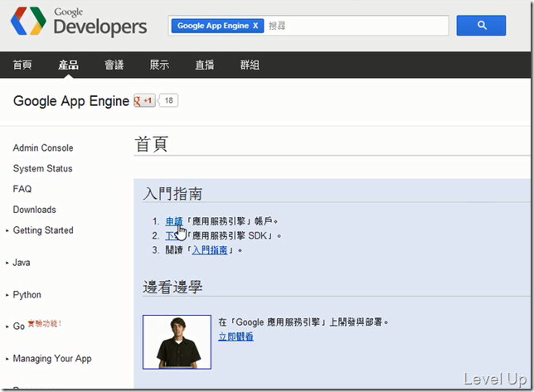534x392 pixels.
Task: Open the 首頁 navigation menu item
Action: point(22,65)
